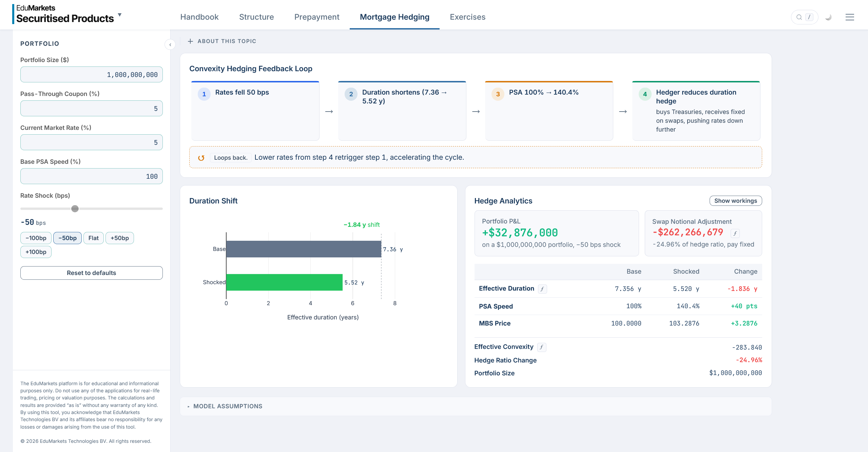Toggle dark mode moon icon

pyautogui.click(x=828, y=17)
